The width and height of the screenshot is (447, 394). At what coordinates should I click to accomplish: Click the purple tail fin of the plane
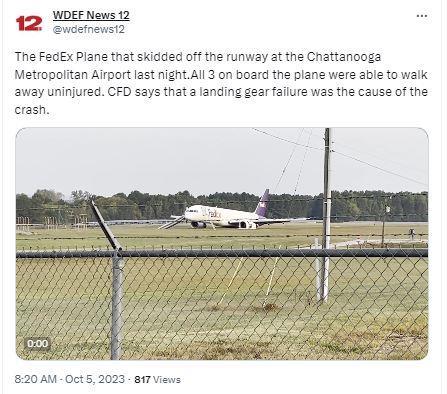tap(263, 202)
